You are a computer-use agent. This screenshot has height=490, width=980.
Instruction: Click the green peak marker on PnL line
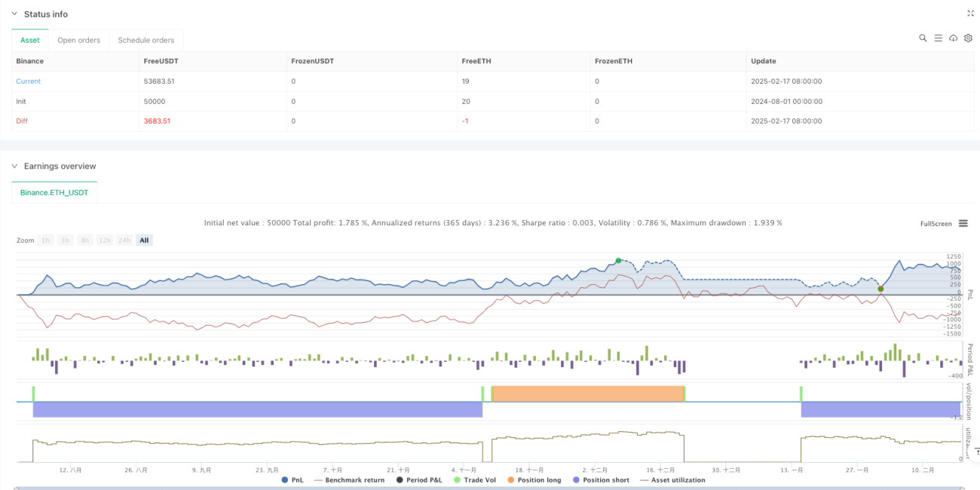(x=618, y=261)
